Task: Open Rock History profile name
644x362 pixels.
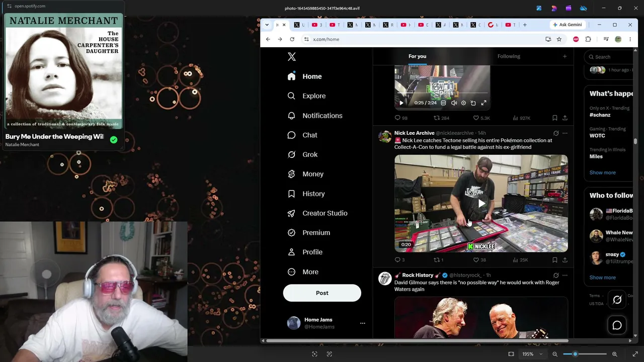Action: [418, 276]
